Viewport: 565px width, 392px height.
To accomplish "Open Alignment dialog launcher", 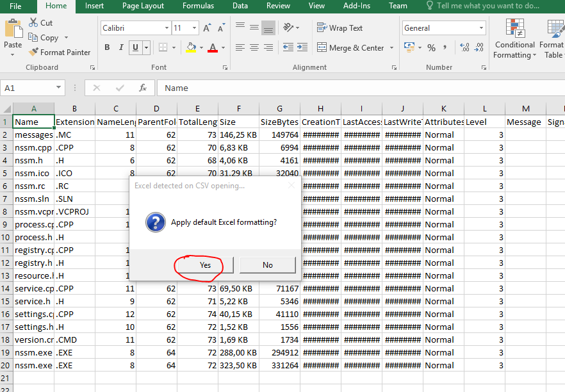I will pos(394,67).
